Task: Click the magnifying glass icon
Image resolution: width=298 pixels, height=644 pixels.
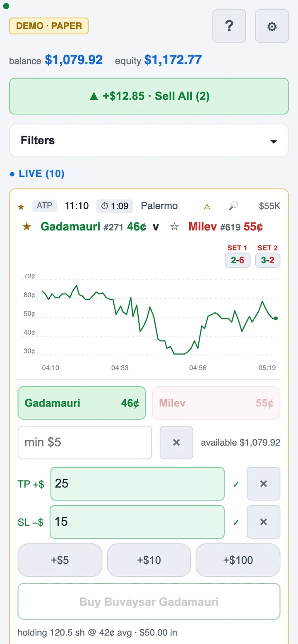Action: click(x=233, y=206)
